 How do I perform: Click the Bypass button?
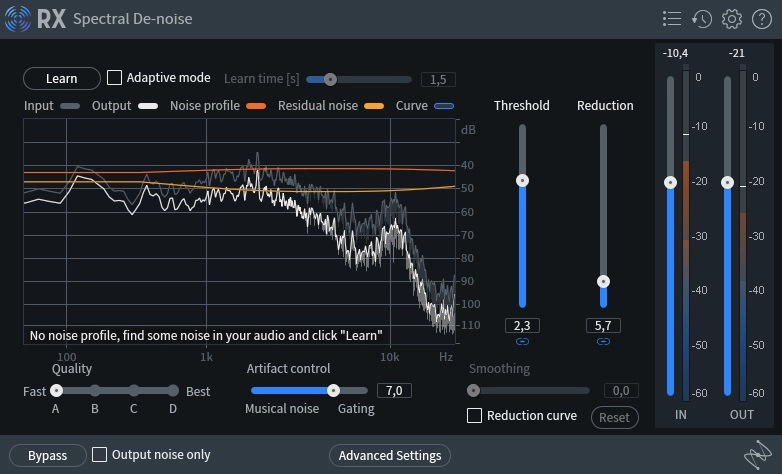pos(47,456)
